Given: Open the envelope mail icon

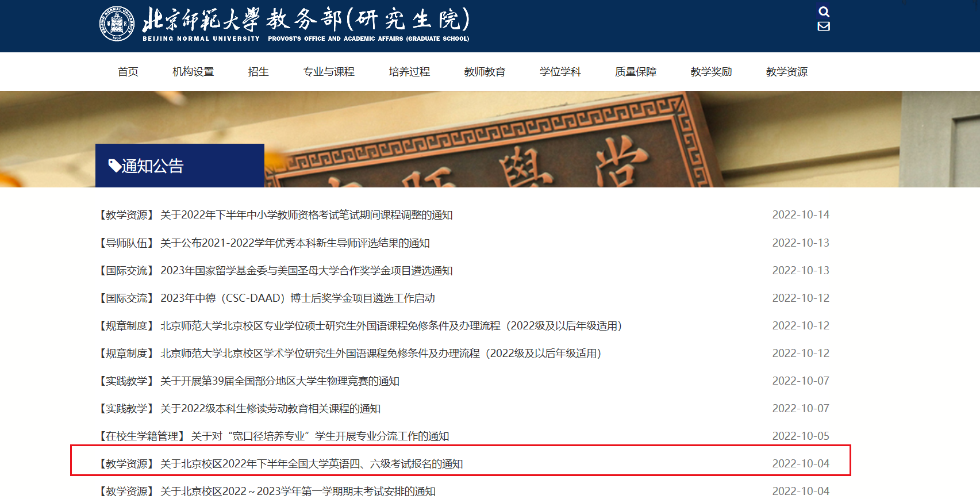Looking at the screenshot, I should 824,26.
